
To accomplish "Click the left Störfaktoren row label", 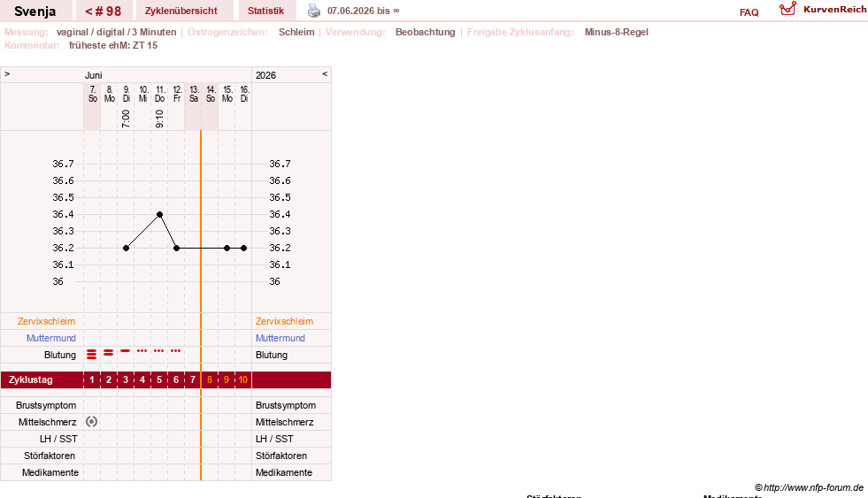I will coord(50,456).
